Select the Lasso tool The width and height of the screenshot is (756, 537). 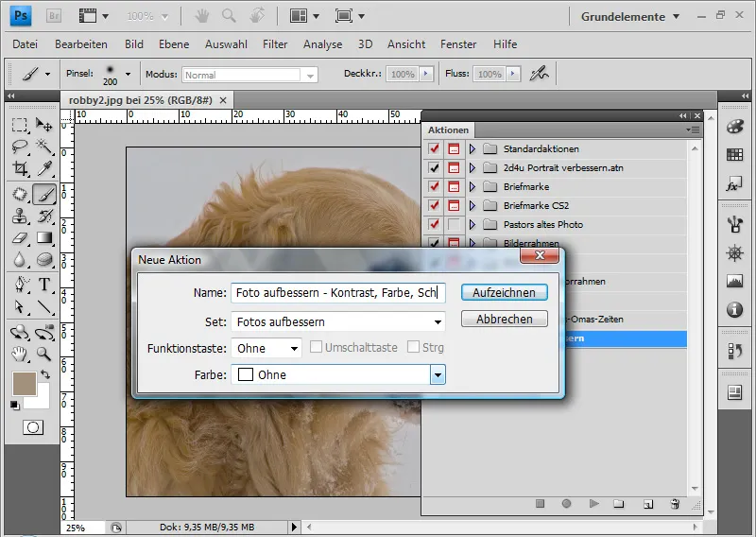[x=19, y=147]
